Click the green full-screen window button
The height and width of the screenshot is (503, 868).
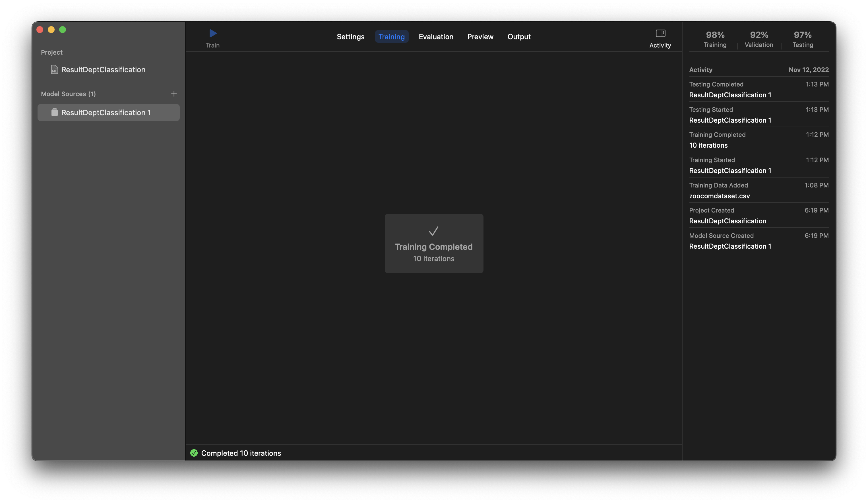[x=63, y=30]
